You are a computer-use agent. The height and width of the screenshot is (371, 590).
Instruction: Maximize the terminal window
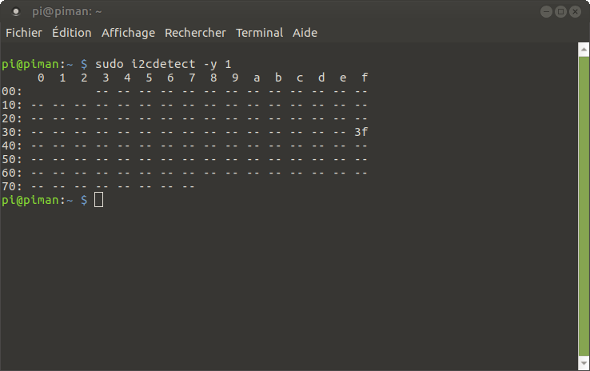pyautogui.click(x=561, y=12)
